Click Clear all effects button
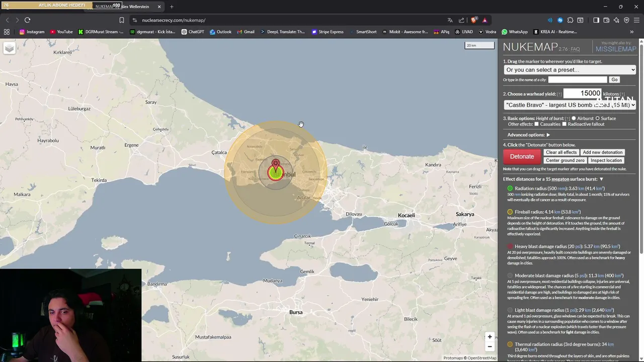644x362 pixels. pyautogui.click(x=561, y=152)
